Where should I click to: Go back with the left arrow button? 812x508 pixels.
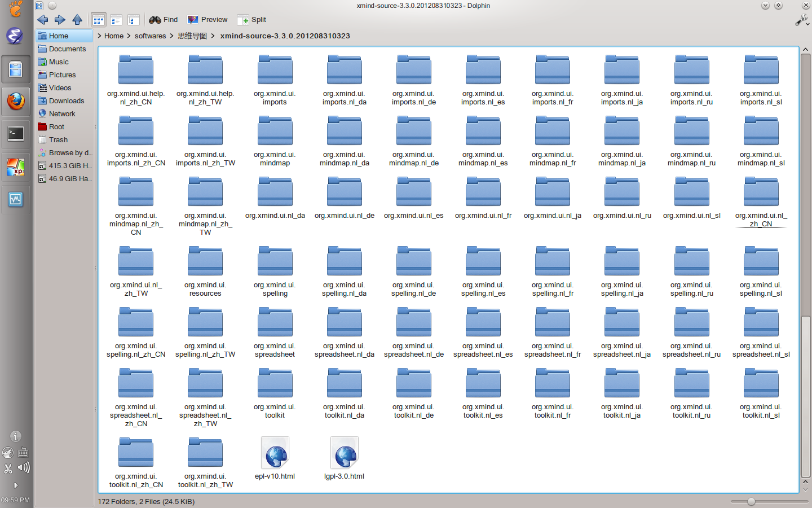43,20
